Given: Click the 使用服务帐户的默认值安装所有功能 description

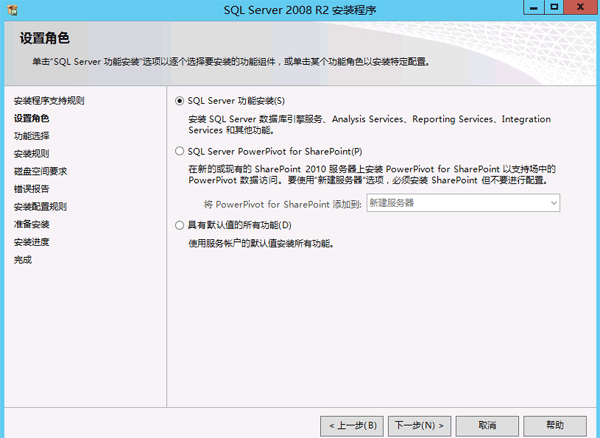Looking at the screenshot, I should [261, 244].
